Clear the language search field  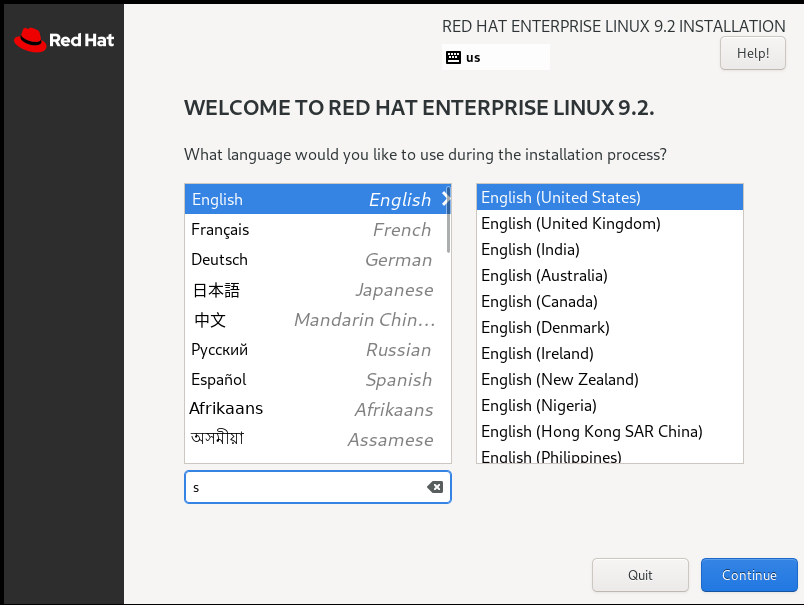click(x=435, y=487)
